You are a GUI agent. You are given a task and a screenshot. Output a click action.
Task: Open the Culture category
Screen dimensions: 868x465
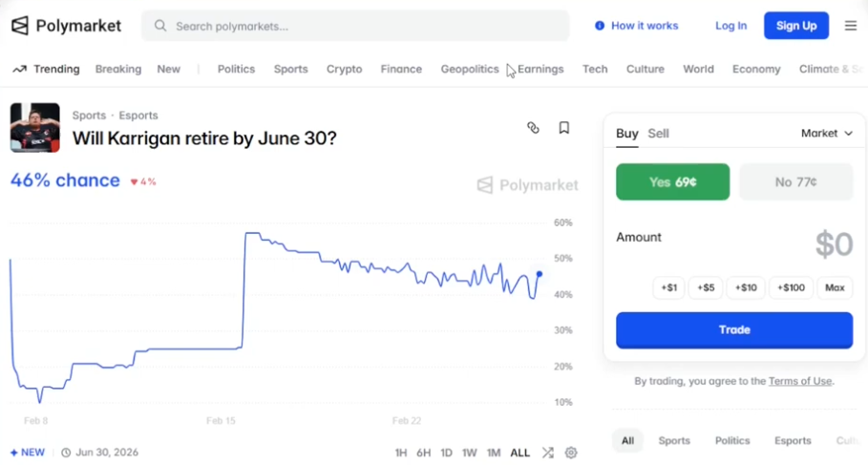(646, 69)
